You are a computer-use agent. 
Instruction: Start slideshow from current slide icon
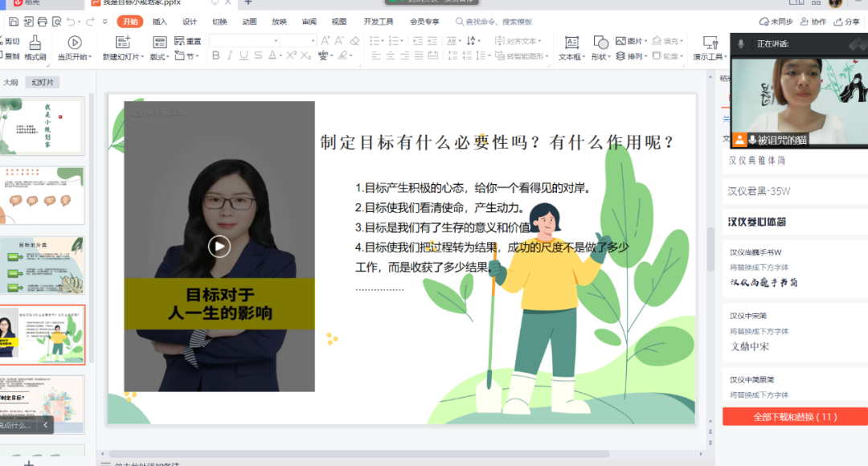click(x=74, y=43)
